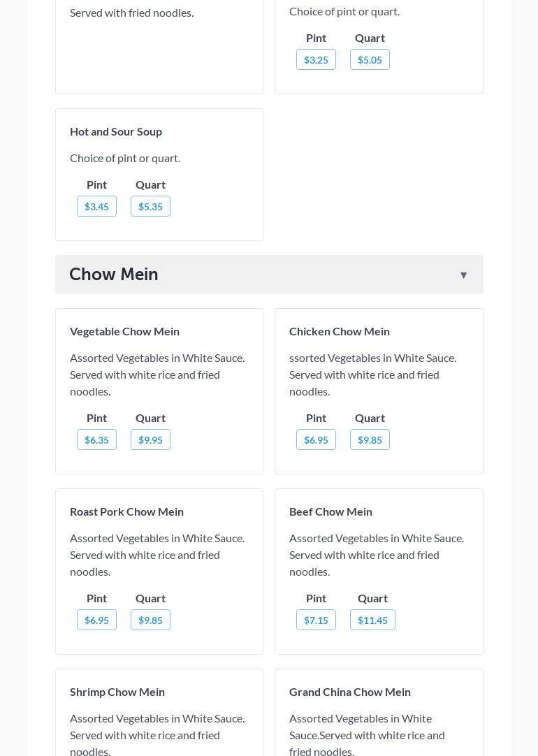The image size is (538, 756).
Task: Select Beef Chow Mein pint $7.15
Action: coord(316,620)
